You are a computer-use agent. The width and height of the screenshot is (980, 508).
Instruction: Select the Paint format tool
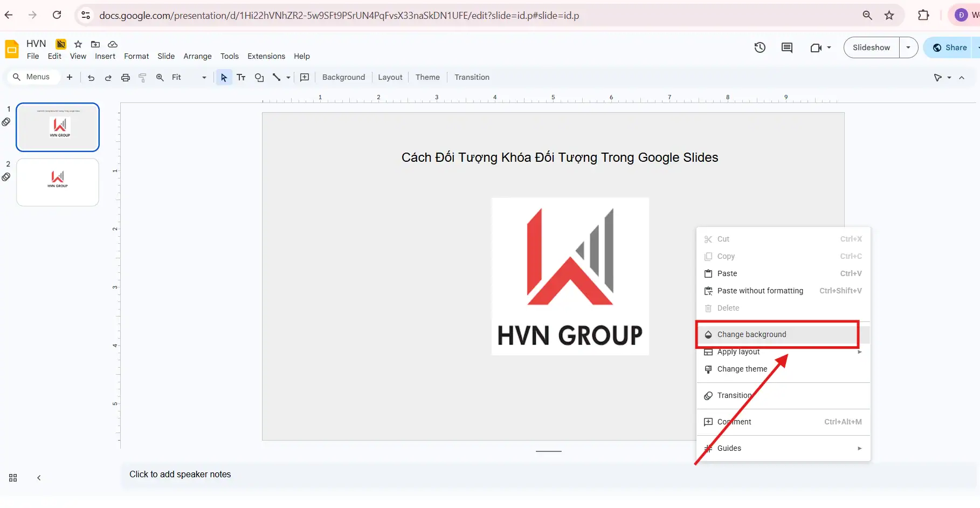142,77
